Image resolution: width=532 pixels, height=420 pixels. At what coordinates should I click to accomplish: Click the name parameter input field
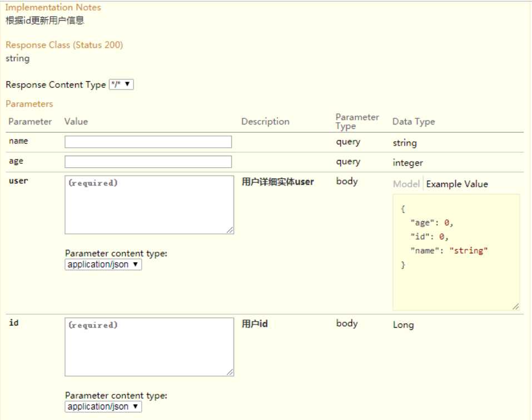point(148,142)
